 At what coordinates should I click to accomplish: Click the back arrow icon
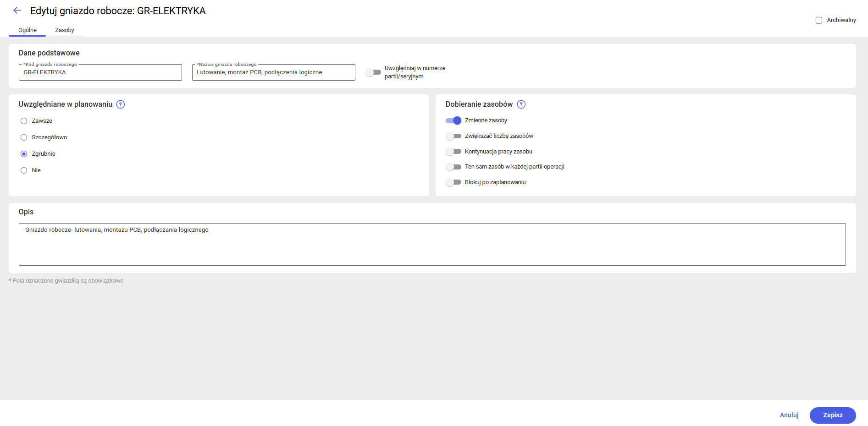click(x=17, y=11)
